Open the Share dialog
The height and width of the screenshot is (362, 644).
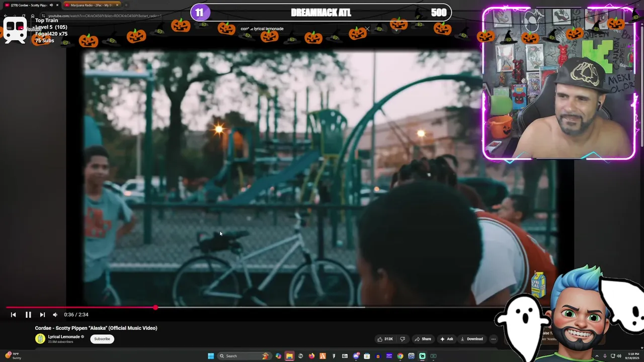click(x=423, y=339)
